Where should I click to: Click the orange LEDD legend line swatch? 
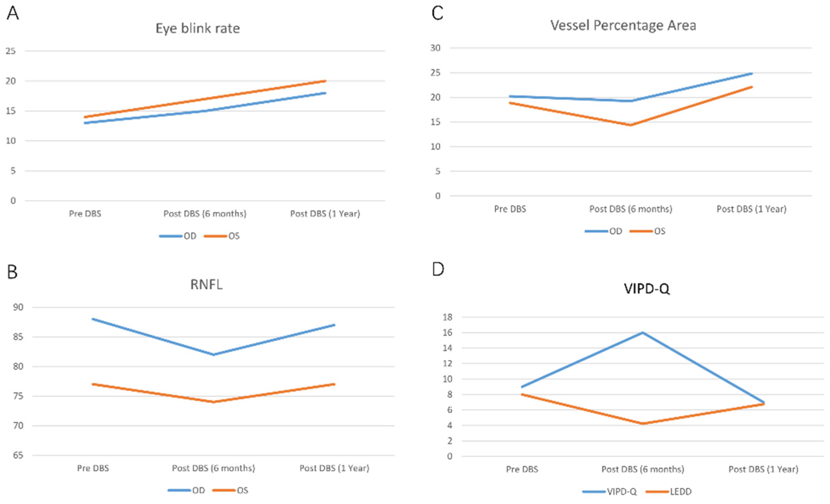tap(658, 492)
